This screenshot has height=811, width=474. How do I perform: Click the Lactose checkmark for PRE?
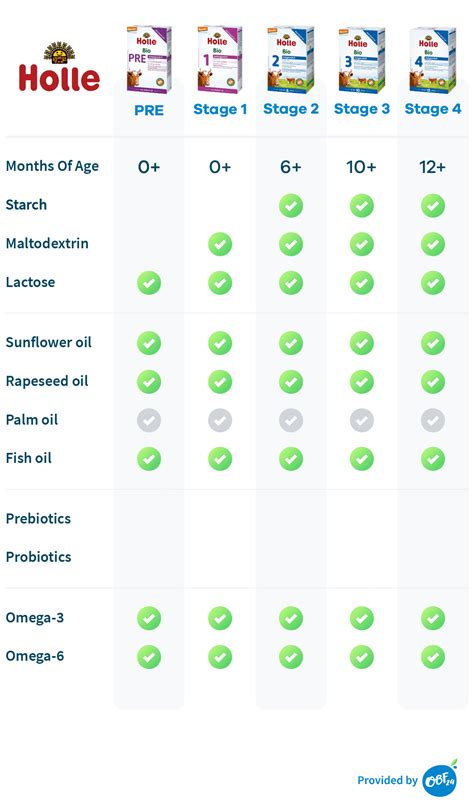[x=149, y=283]
